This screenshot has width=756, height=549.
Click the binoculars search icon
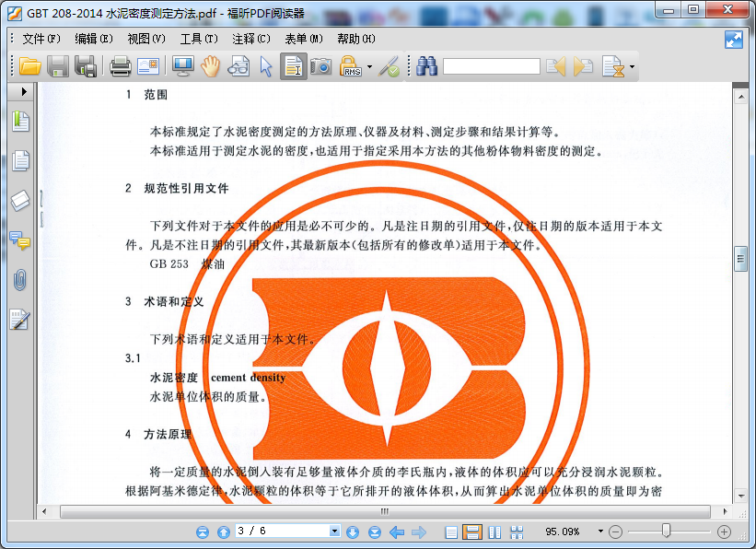[426, 66]
